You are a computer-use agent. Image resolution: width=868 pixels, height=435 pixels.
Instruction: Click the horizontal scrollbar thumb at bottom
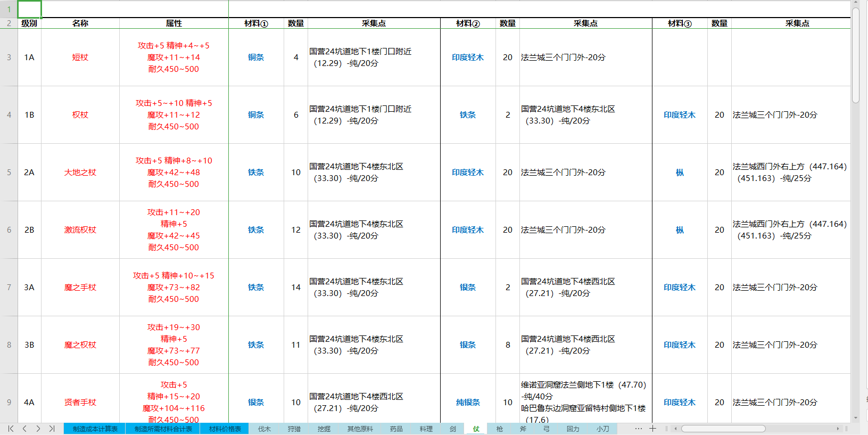[x=723, y=429]
